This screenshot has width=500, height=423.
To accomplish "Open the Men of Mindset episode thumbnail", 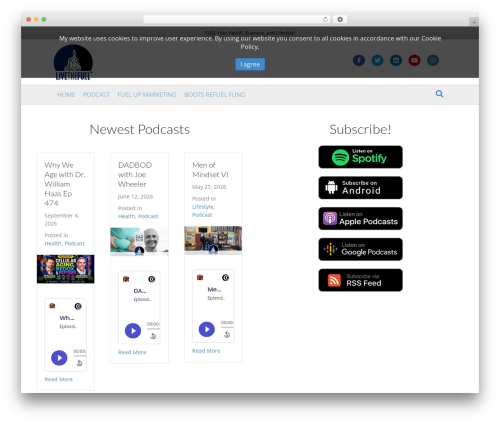I will tap(213, 240).
